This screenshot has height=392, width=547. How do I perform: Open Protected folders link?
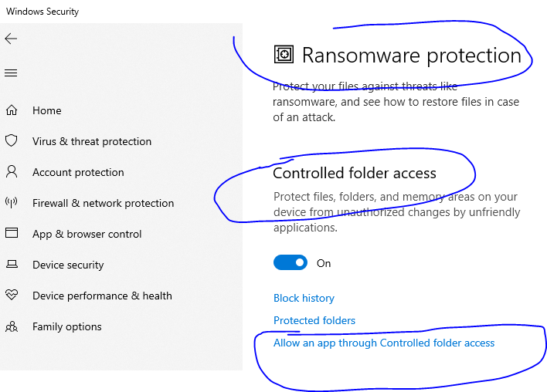(314, 320)
